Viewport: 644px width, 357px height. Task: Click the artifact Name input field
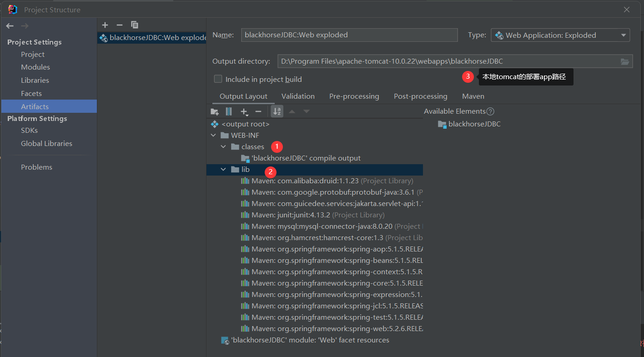349,35
